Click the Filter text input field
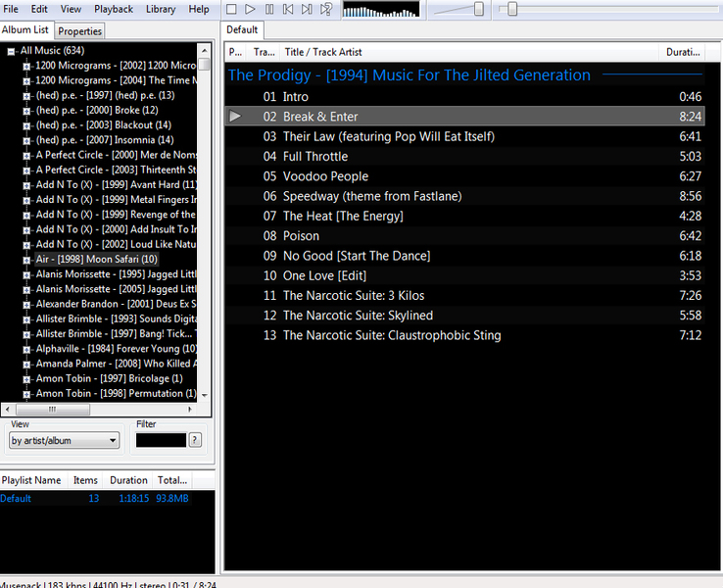Image resolution: width=723 pixels, height=588 pixels. click(161, 440)
